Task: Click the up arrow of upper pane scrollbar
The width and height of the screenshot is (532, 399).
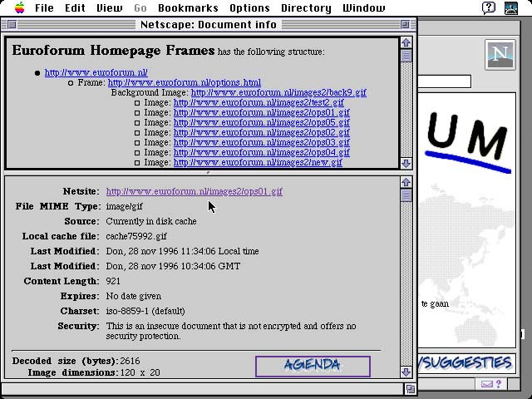Action: pos(406,42)
